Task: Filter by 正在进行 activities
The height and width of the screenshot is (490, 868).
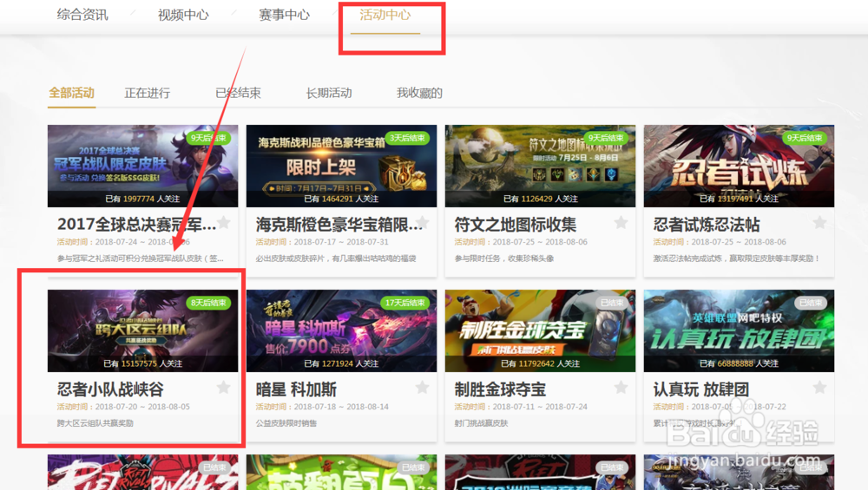Action: coord(148,93)
